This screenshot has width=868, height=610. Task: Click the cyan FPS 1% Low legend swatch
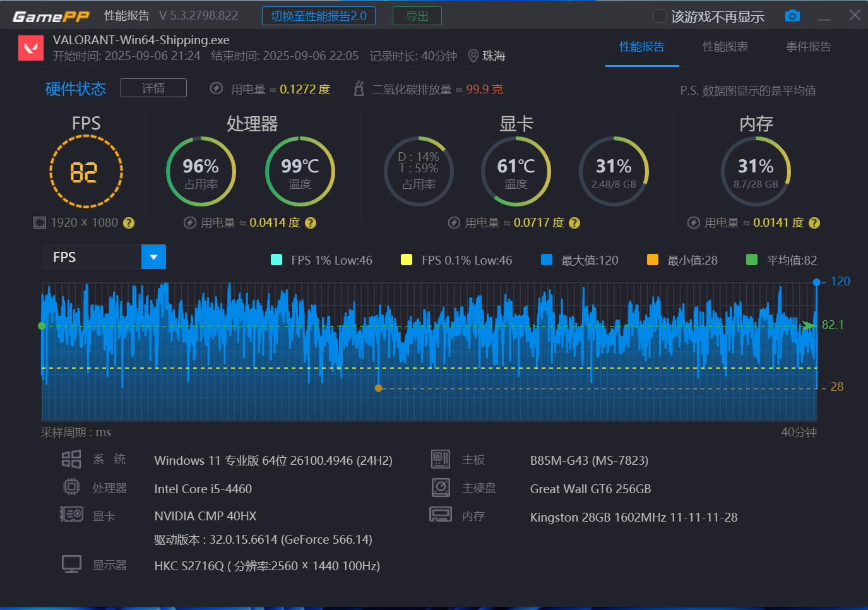point(276,260)
